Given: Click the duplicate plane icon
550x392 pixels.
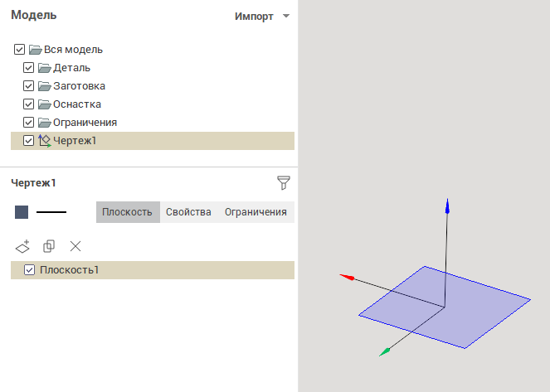Looking at the screenshot, I should pyautogui.click(x=49, y=246).
